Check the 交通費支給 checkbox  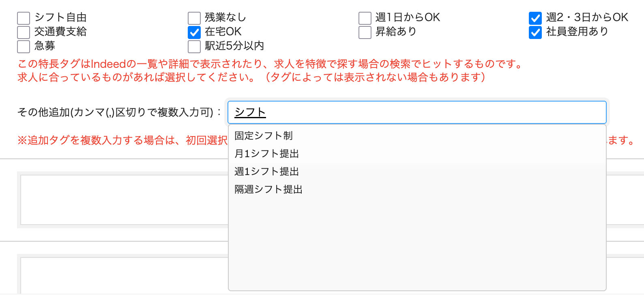[24, 32]
